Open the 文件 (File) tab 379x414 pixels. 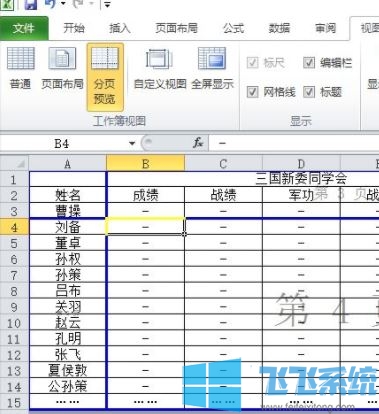[24, 28]
